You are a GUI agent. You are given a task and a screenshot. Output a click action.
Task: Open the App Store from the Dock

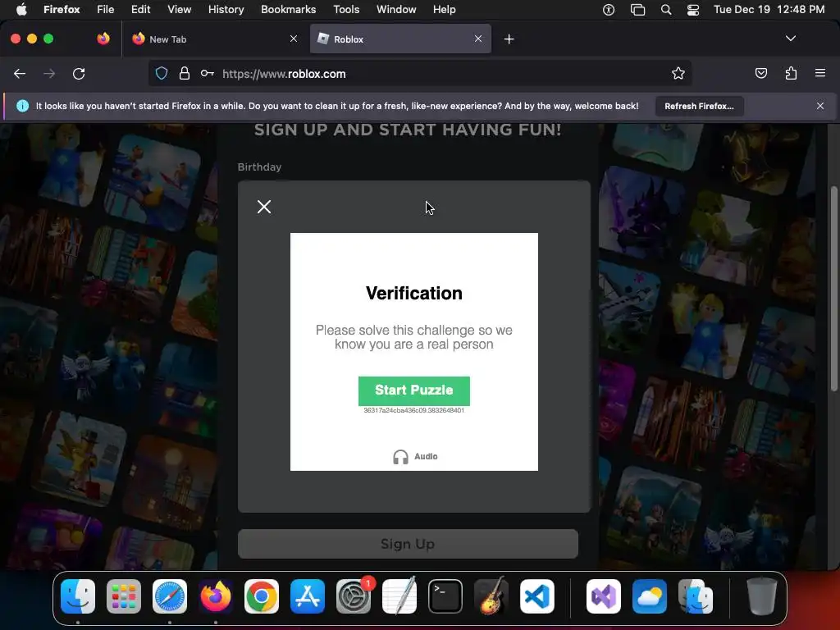click(308, 596)
